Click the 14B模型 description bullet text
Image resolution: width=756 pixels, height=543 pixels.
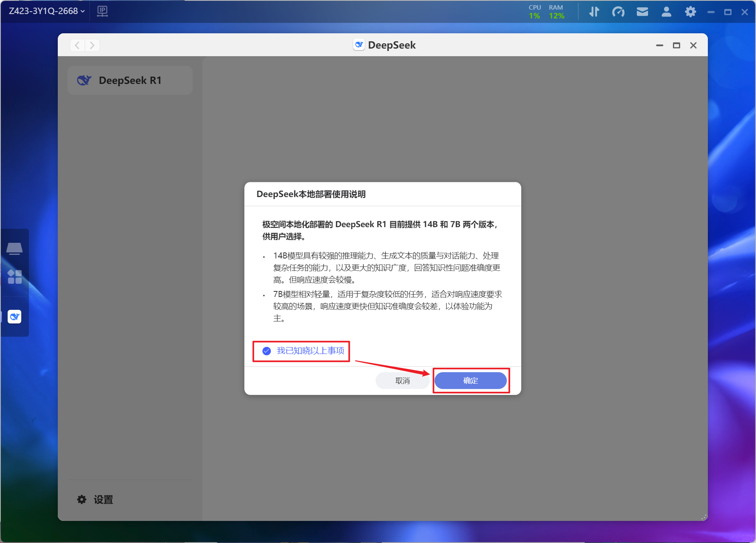pyautogui.click(x=387, y=268)
